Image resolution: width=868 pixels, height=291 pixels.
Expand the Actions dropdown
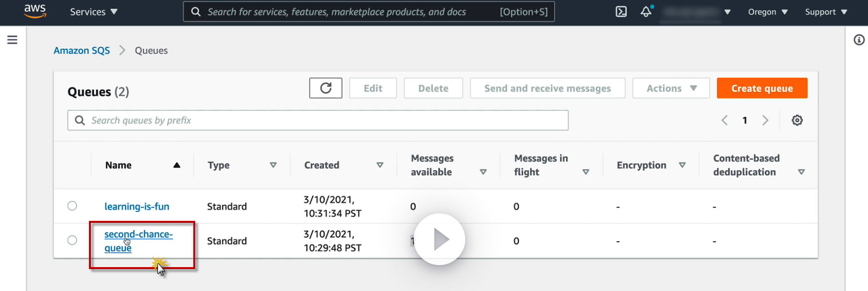(x=671, y=88)
